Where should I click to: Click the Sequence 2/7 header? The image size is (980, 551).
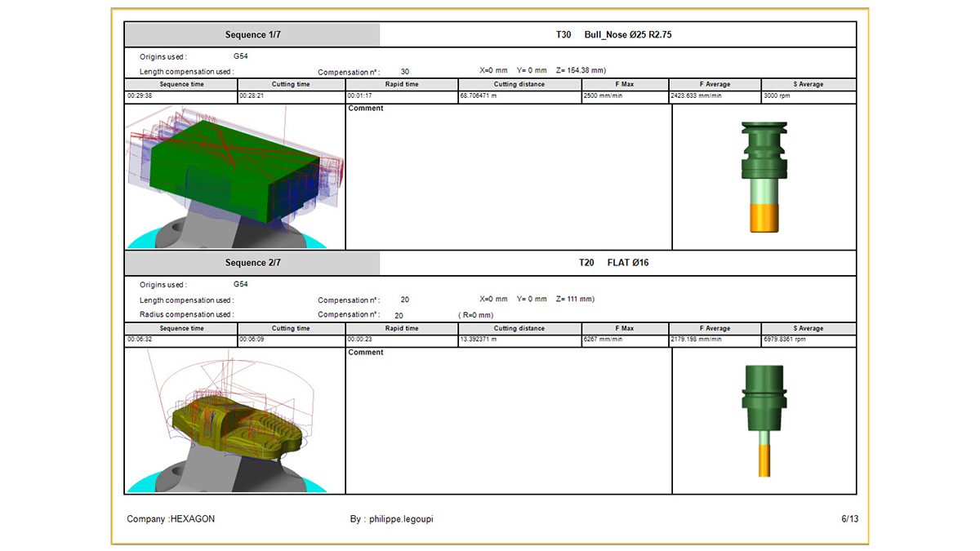(252, 263)
